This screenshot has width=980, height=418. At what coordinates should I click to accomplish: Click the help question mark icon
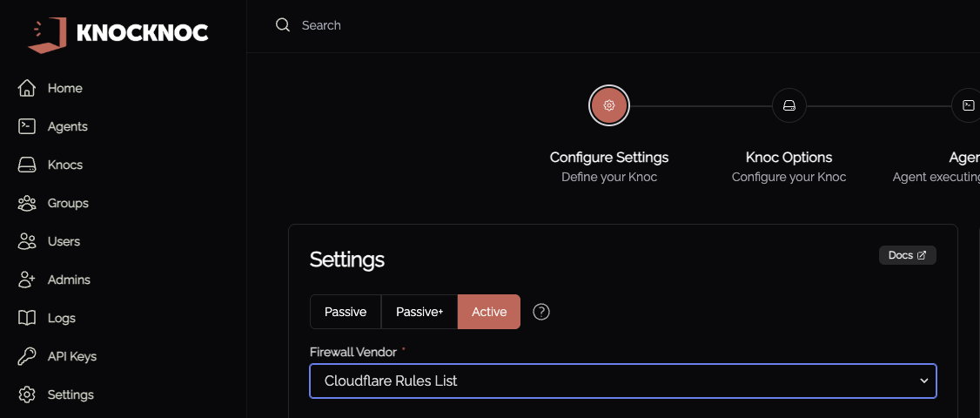click(x=541, y=312)
